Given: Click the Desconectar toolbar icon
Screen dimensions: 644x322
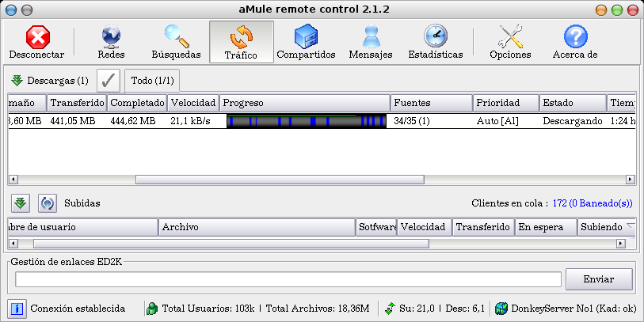Looking at the screenshot, I should click(x=38, y=37).
